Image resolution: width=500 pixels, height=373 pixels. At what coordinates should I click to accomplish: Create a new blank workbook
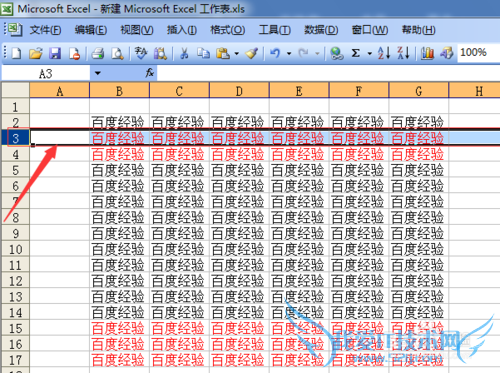coord(16,53)
